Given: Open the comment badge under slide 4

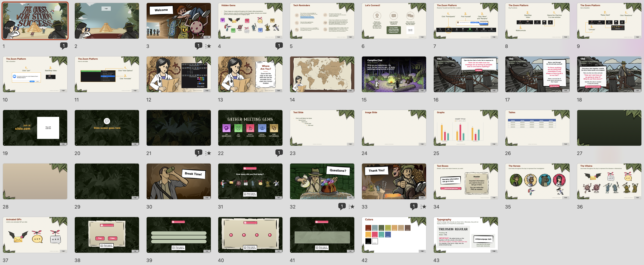Looking at the screenshot, I should pos(279,46).
